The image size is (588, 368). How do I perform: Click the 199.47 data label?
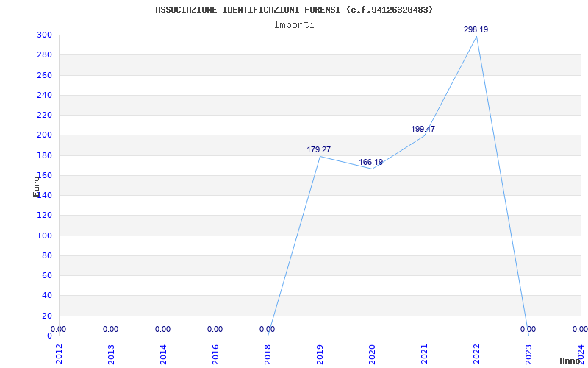[x=423, y=130]
